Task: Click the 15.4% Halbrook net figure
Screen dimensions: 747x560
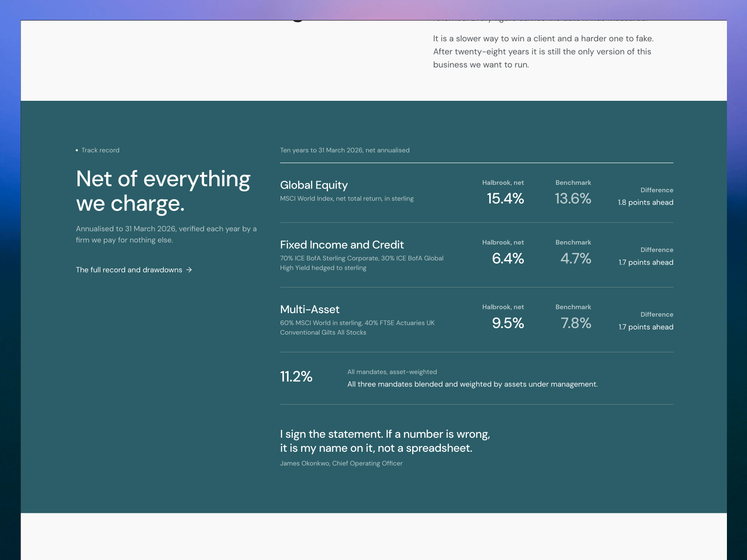Action: [x=505, y=199]
